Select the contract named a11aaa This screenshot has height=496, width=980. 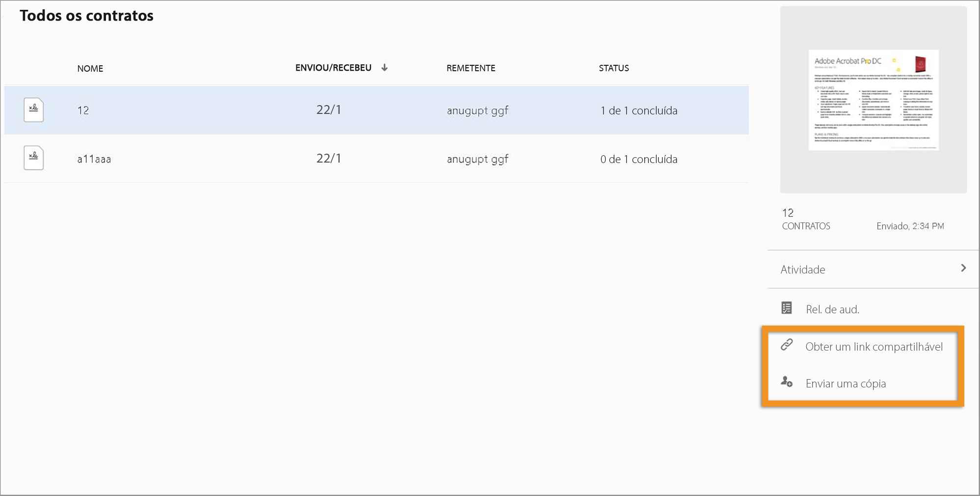pos(94,159)
